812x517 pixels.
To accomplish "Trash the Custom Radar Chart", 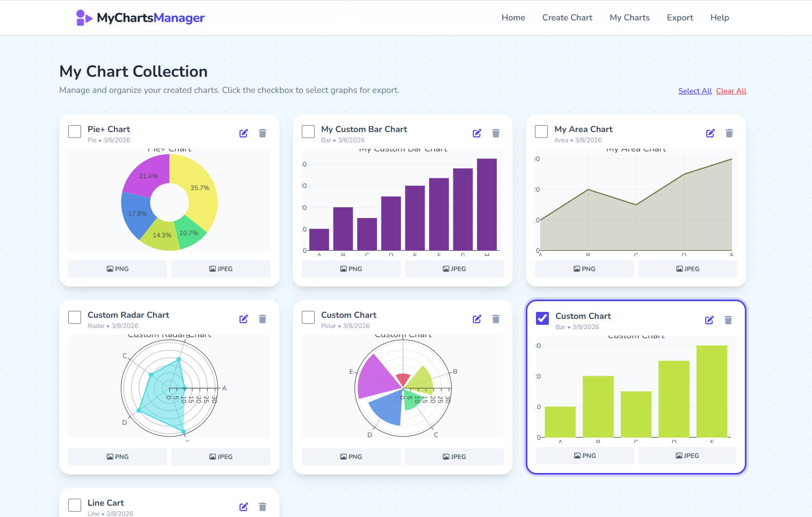I will (x=263, y=318).
